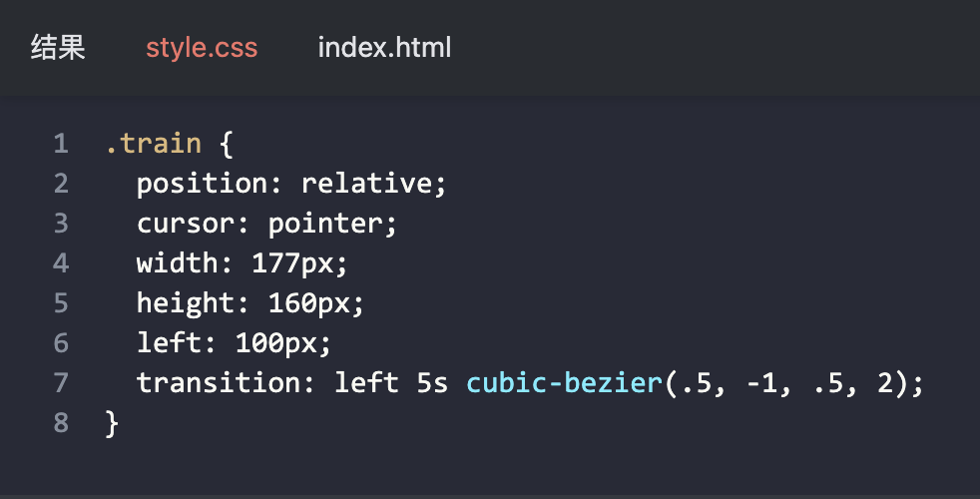Click the 'pointer' cursor value
This screenshot has width=980, height=499.
[x=325, y=224]
